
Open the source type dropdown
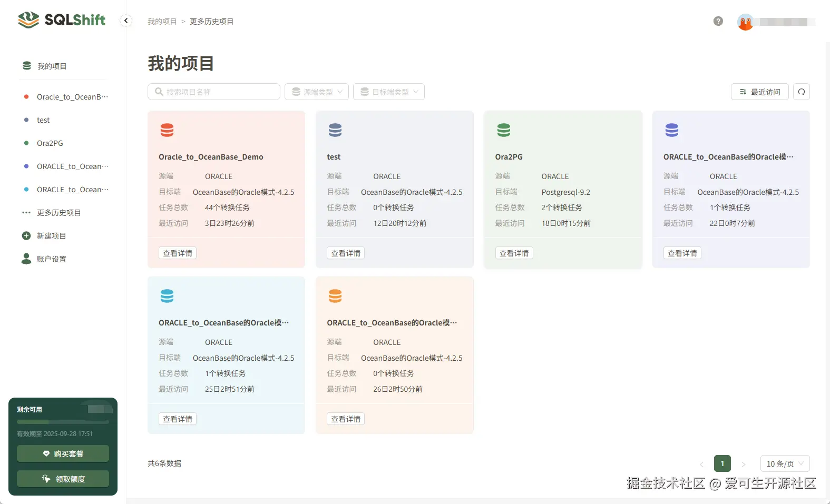point(317,92)
